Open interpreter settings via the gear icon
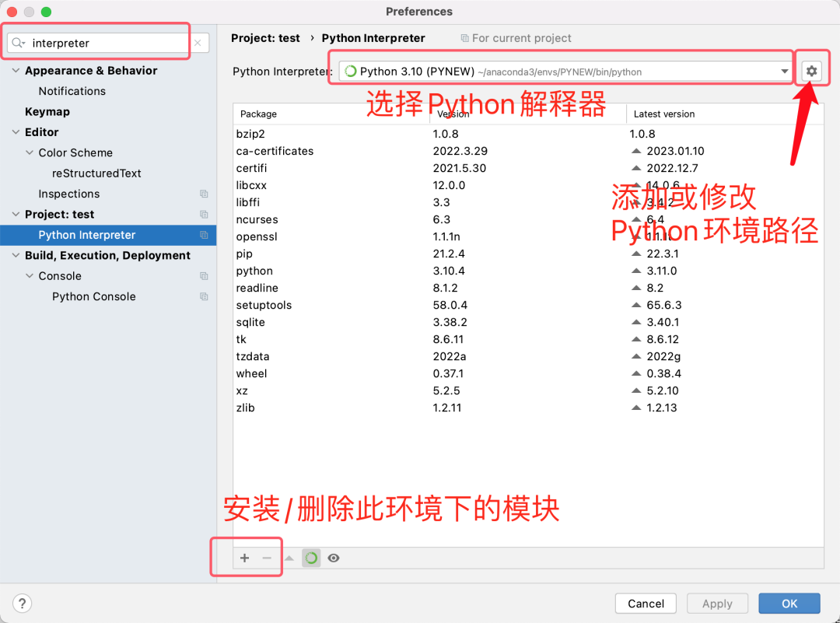 tap(811, 70)
